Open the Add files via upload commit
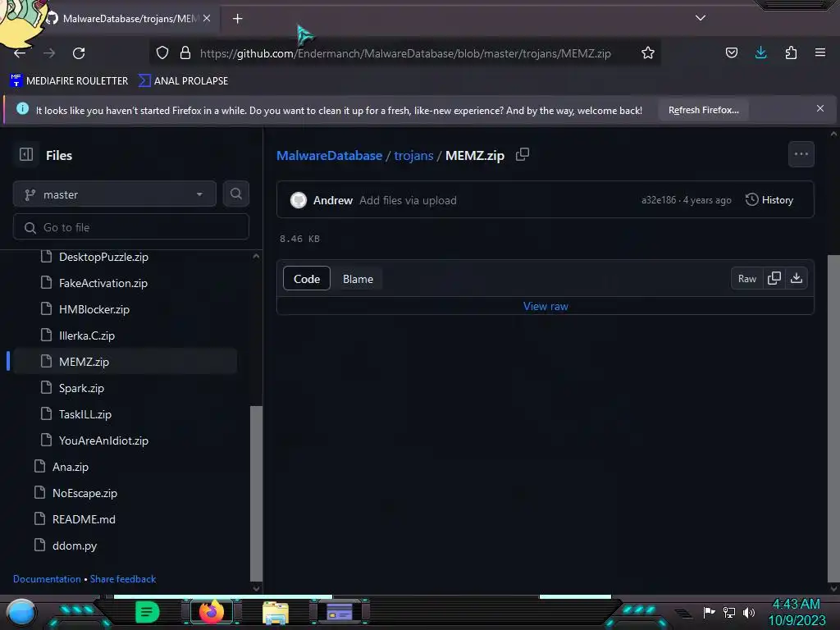This screenshot has width=840, height=630. click(x=408, y=200)
